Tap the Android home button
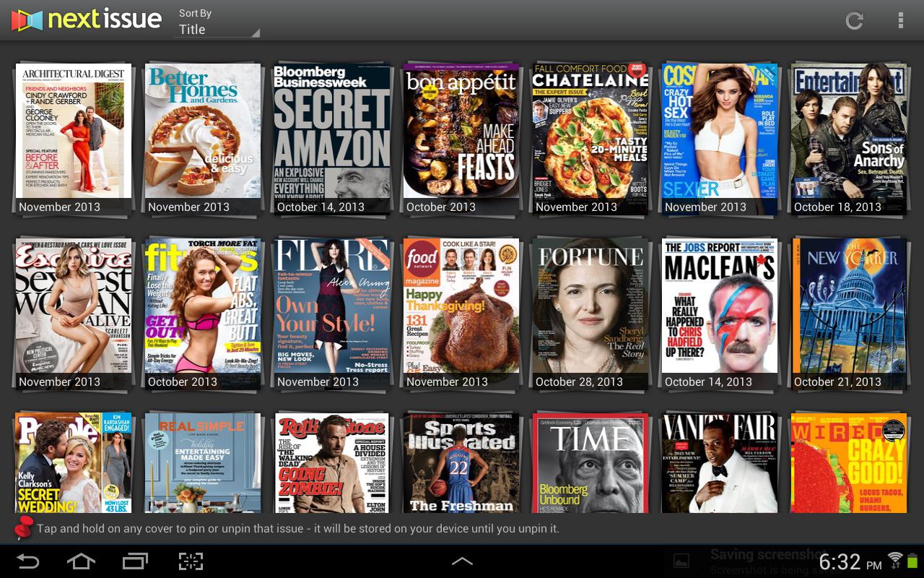This screenshot has height=578, width=924. click(x=81, y=561)
